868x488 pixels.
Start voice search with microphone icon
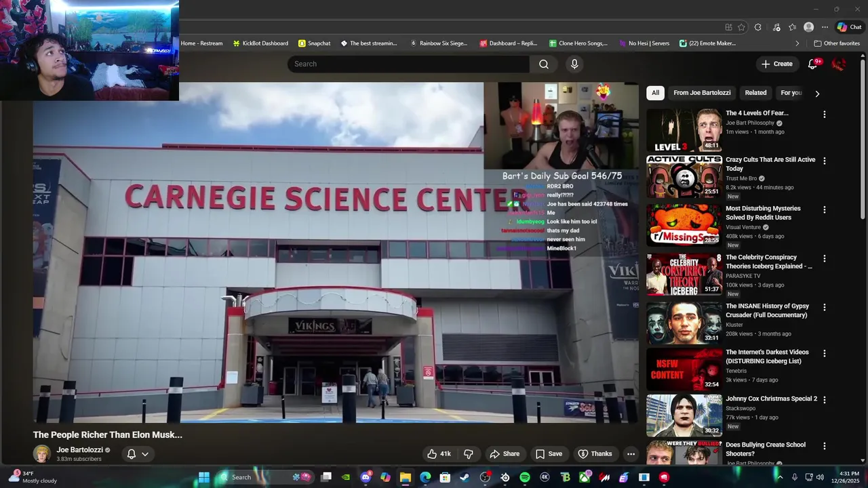pyautogui.click(x=574, y=64)
